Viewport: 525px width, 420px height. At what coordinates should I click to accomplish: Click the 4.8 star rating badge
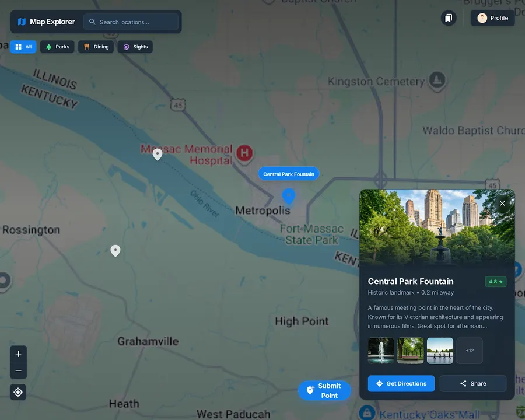[496, 282]
